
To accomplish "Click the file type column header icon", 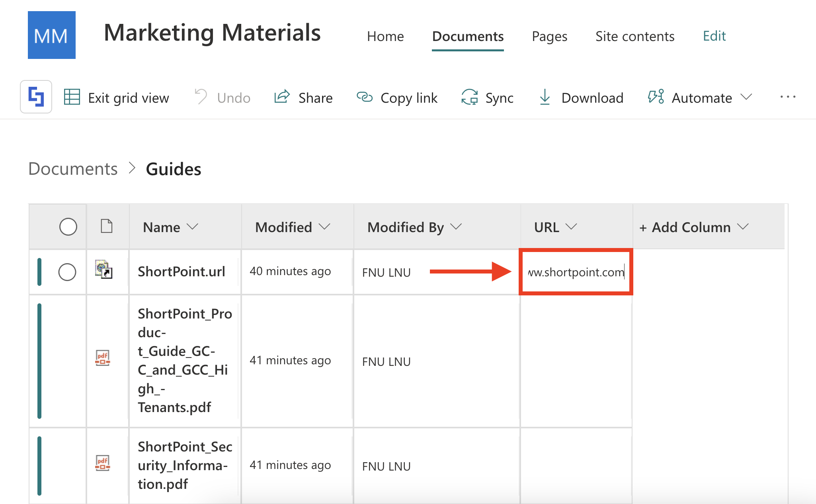I will (x=107, y=226).
